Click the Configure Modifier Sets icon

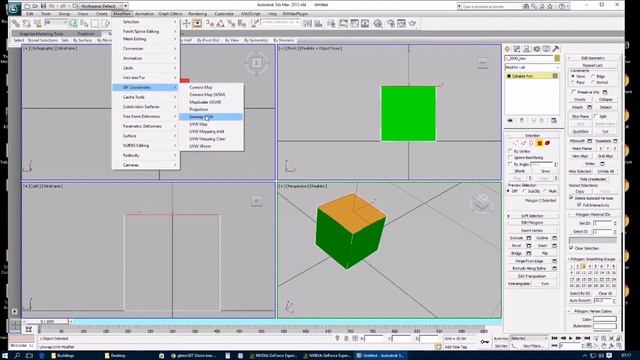tap(554, 120)
